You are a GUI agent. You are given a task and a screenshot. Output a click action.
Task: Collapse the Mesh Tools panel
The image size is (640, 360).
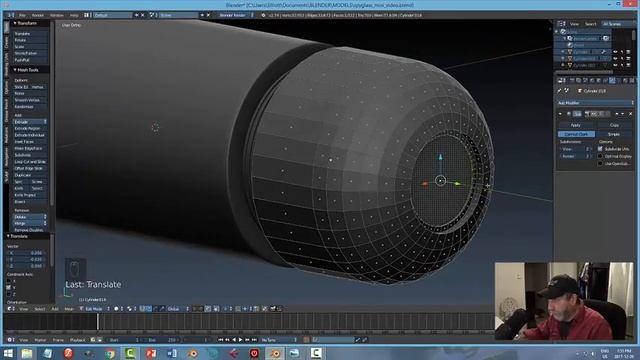pyautogui.click(x=15, y=70)
